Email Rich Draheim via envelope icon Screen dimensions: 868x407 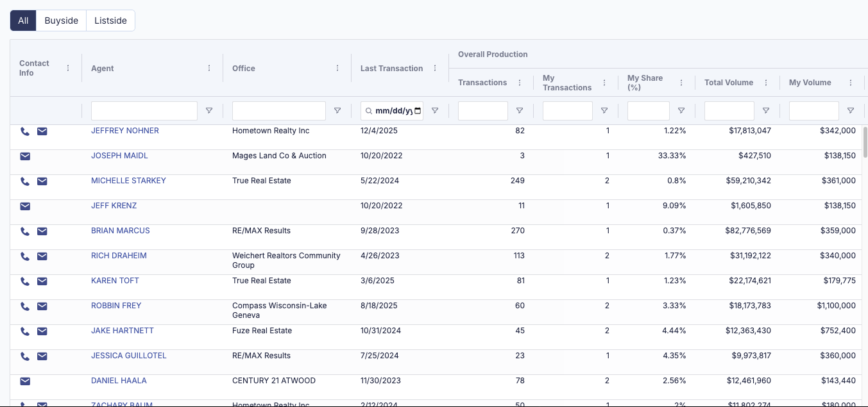pos(42,256)
